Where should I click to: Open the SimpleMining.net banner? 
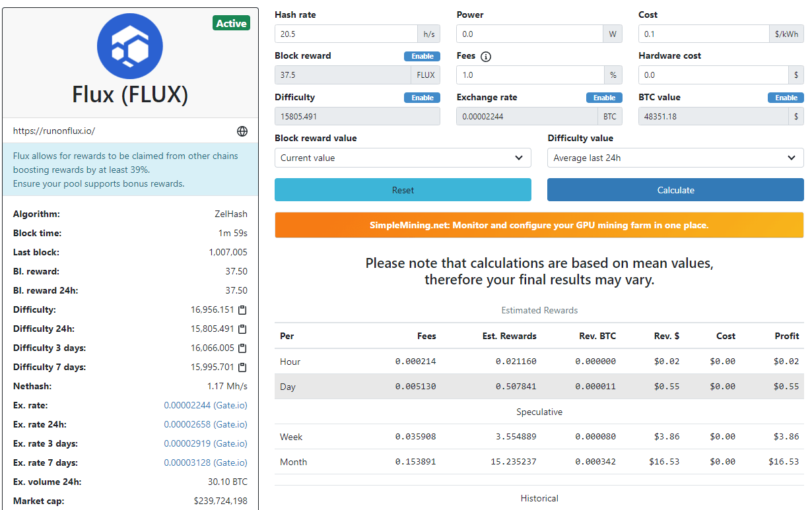(x=539, y=225)
